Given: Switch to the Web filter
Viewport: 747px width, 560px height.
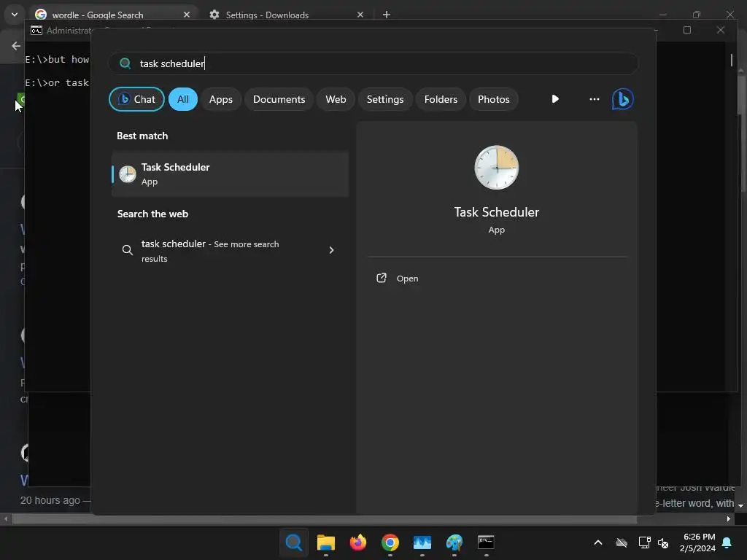Looking at the screenshot, I should point(336,99).
